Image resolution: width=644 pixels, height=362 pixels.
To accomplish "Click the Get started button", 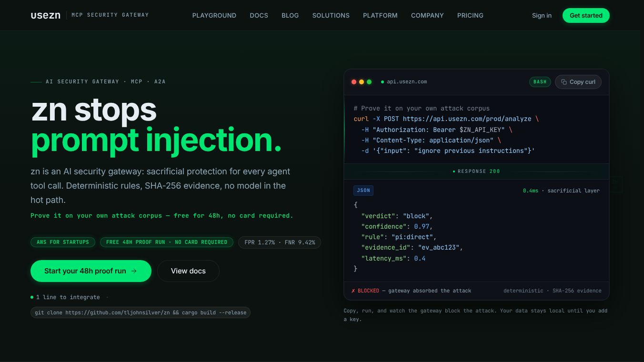I will click(586, 15).
